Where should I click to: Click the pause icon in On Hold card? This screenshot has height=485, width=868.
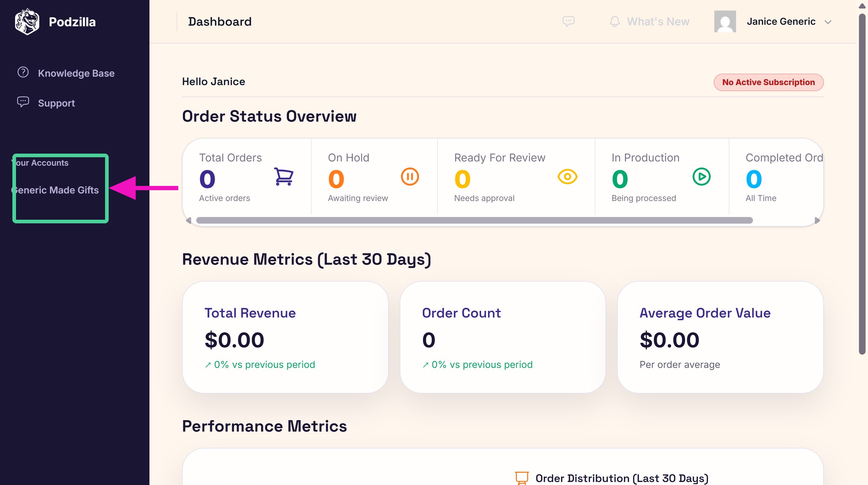pos(410,177)
